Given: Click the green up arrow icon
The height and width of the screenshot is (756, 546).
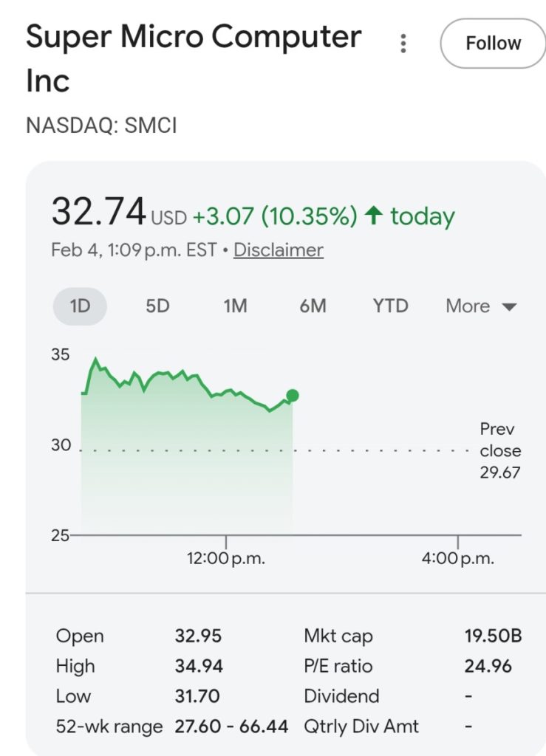Looking at the screenshot, I should tap(374, 216).
